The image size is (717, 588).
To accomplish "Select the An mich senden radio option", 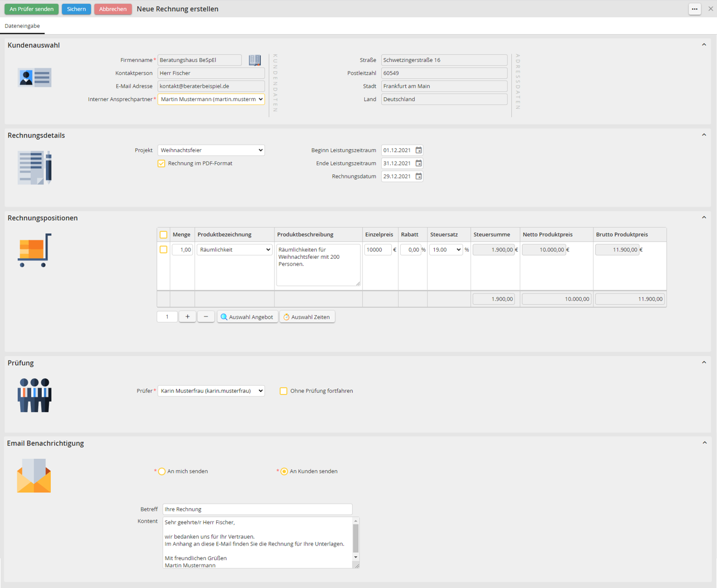I will pyautogui.click(x=162, y=472).
